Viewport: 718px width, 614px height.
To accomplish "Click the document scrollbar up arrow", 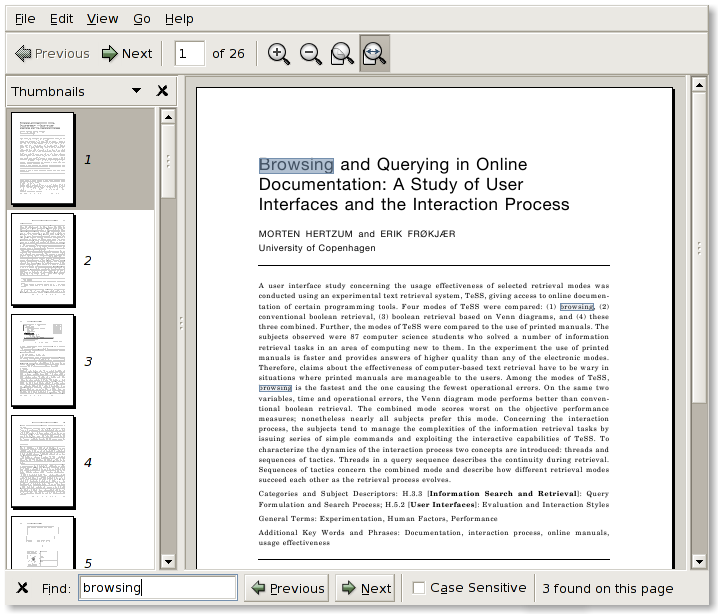I will pos(699,85).
